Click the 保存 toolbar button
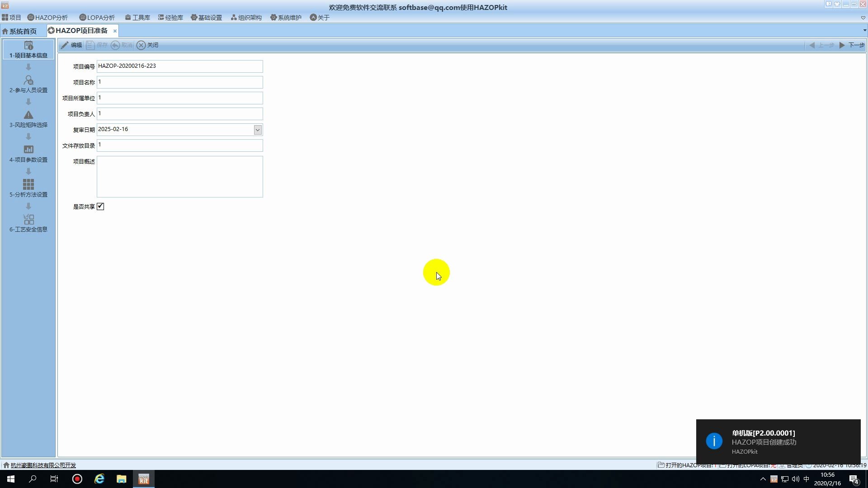 97,45
